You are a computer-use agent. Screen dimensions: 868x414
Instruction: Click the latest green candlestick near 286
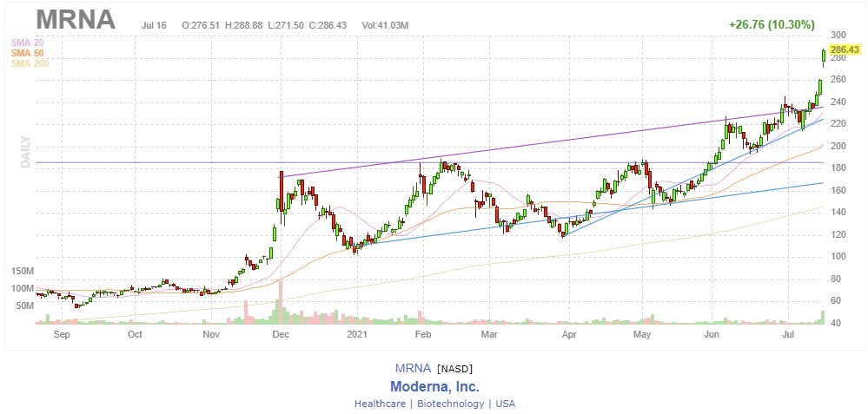click(x=824, y=56)
